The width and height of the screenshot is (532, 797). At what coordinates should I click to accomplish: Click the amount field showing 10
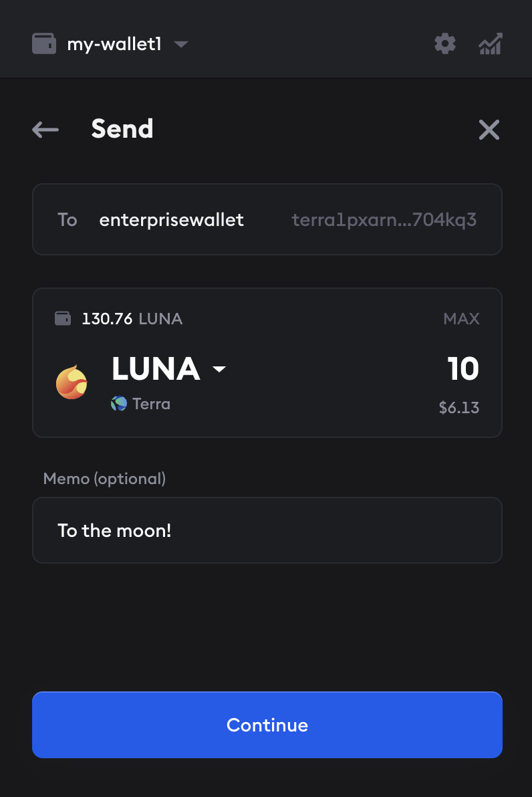tap(462, 369)
